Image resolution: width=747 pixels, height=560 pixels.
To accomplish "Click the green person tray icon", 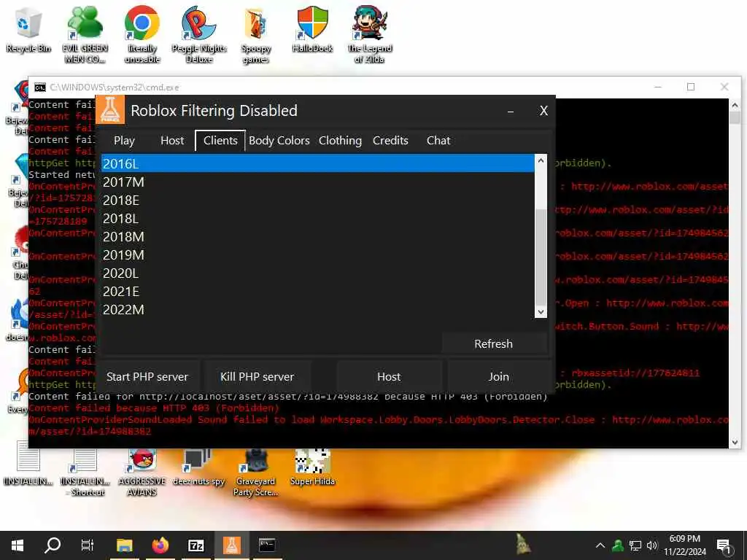I will (618, 545).
